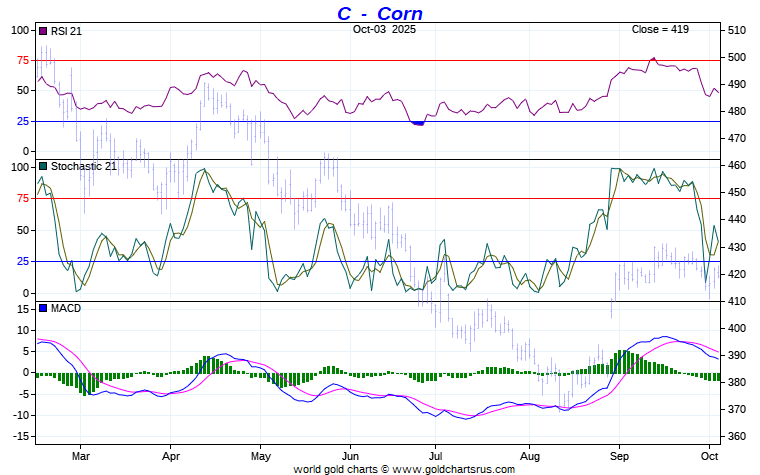Image resolution: width=760 pixels, height=475 pixels.
Task: Click the 'RSI 21' indicator label text
Action: (67, 30)
